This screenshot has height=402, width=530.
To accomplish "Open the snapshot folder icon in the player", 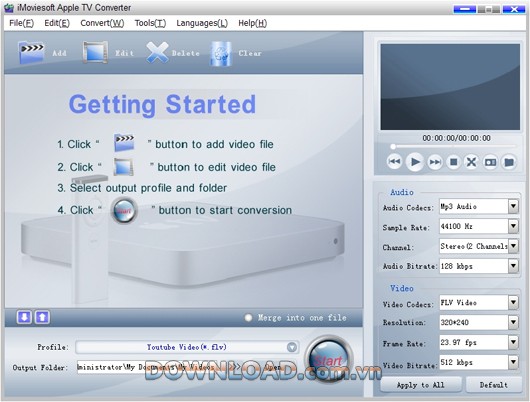I will 509,162.
